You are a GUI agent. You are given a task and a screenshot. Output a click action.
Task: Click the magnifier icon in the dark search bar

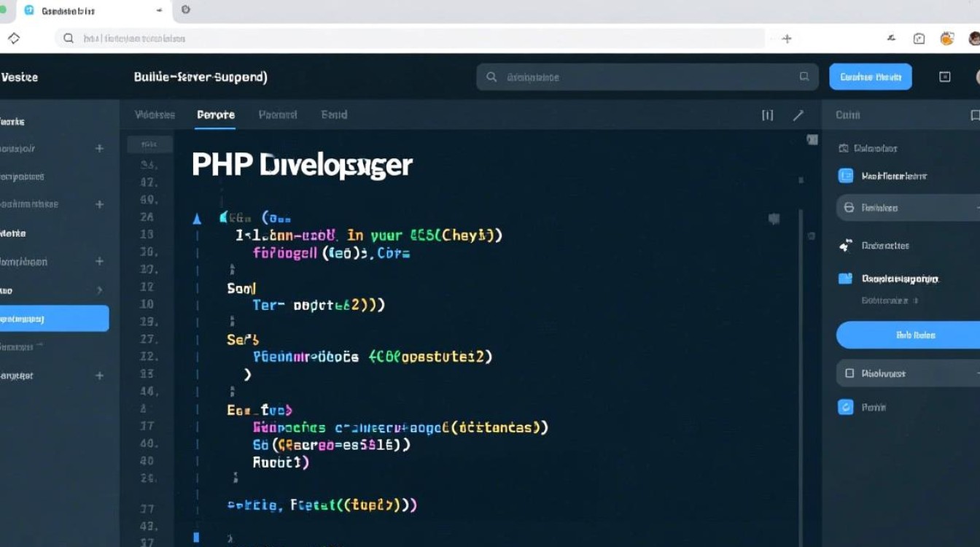point(491,77)
